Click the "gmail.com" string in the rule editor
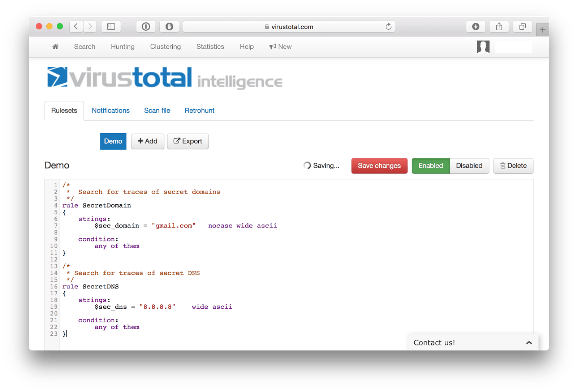Screen dimensions: 578x392 point(174,226)
